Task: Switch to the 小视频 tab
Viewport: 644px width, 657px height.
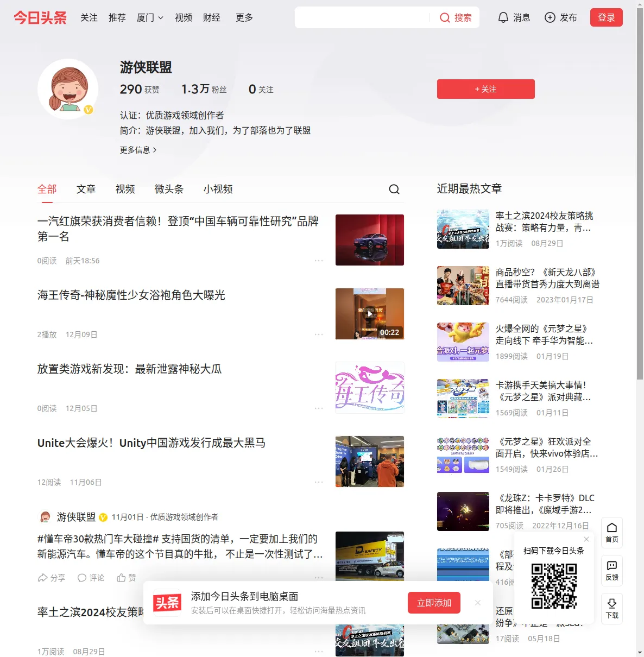Action: click(218, 189)
